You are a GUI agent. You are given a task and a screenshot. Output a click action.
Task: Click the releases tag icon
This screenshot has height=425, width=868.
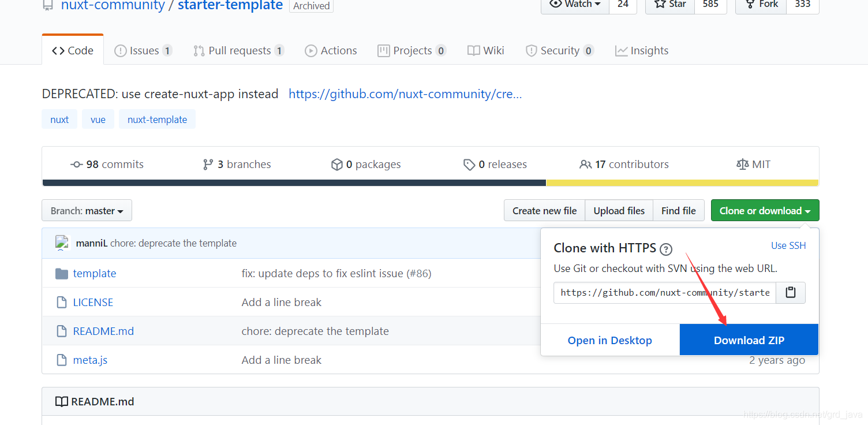469,165
